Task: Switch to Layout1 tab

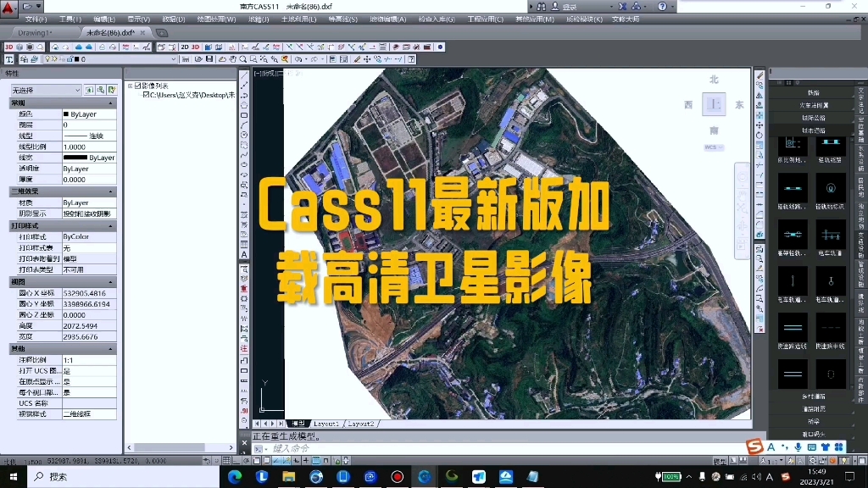Action: pyautogui.click(x=326, y=424)
